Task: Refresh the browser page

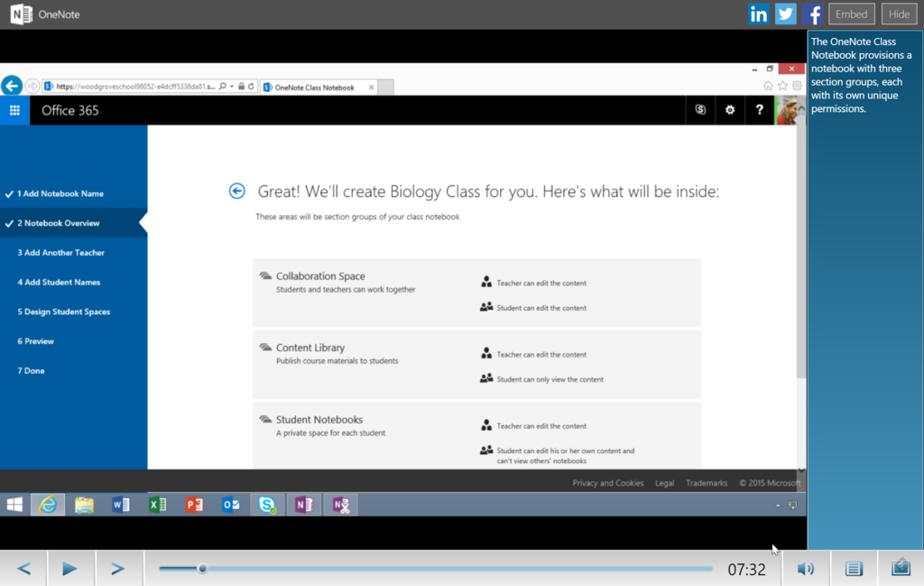Action: coord(251,86)
